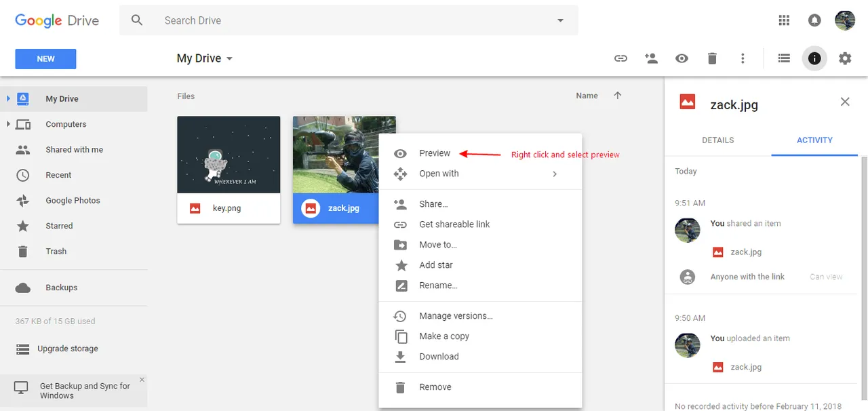Choose Manage versions… menu item
The image size is (868, 411).
pyautogui.click(x=481, y=316)
